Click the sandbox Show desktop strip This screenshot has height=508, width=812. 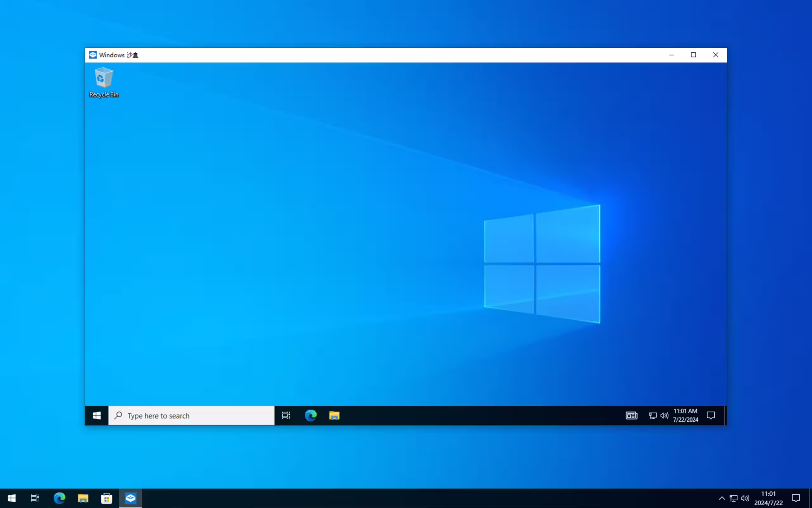tap(725, 416)
